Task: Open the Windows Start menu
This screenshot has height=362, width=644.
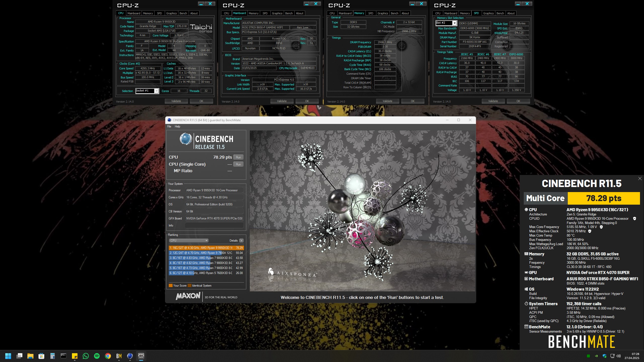Action: coord(8,356)
